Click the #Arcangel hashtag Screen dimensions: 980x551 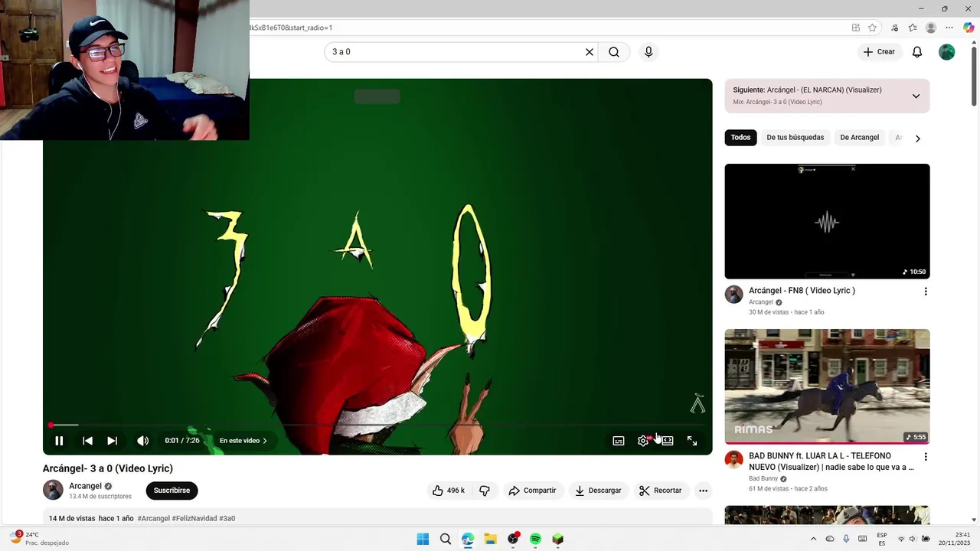pos(154,518)
